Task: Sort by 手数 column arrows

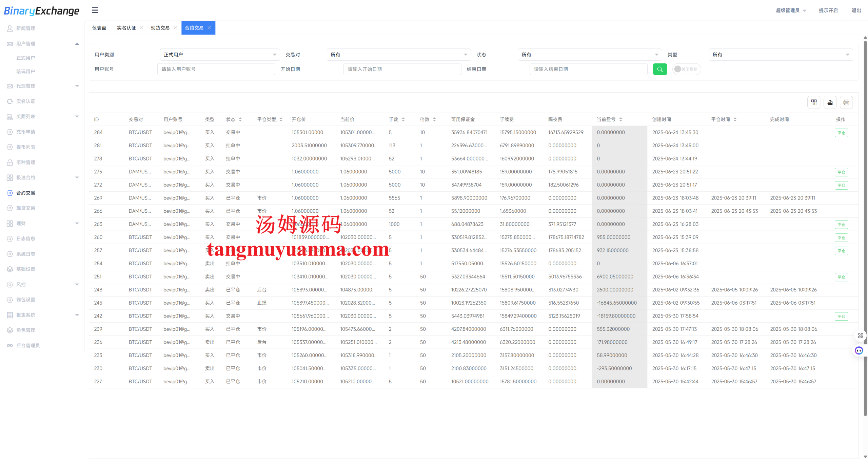Action: point(403,119)
